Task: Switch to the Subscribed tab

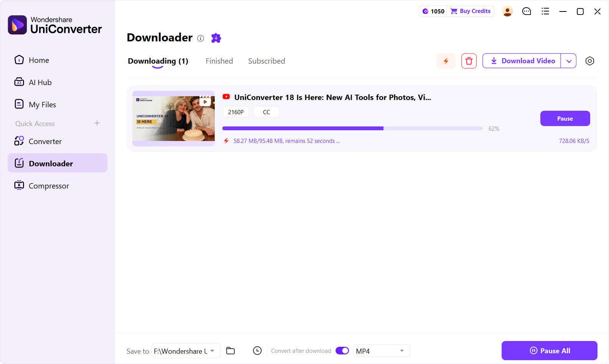Action: click(267, 61)
